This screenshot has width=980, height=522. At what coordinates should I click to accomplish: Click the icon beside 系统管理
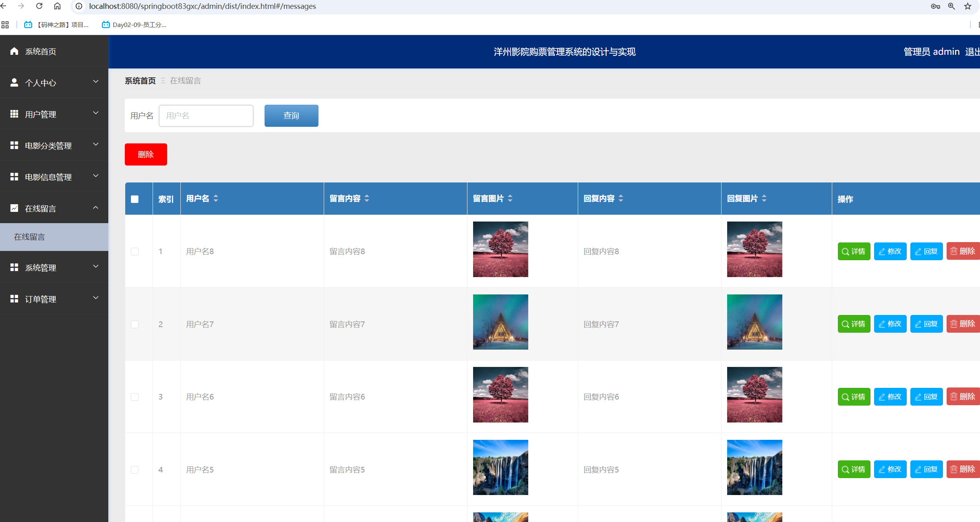click(14, 267)
